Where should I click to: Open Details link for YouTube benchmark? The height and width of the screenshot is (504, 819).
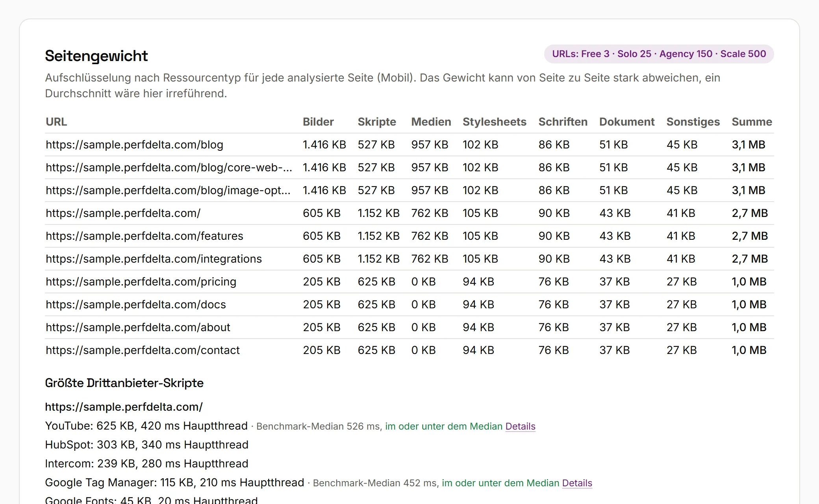coord(520,426)
